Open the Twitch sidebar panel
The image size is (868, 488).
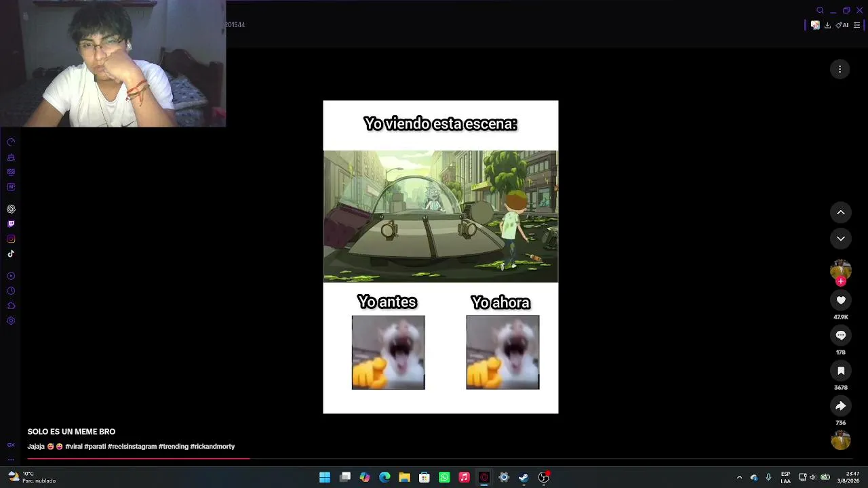(11, 224)
